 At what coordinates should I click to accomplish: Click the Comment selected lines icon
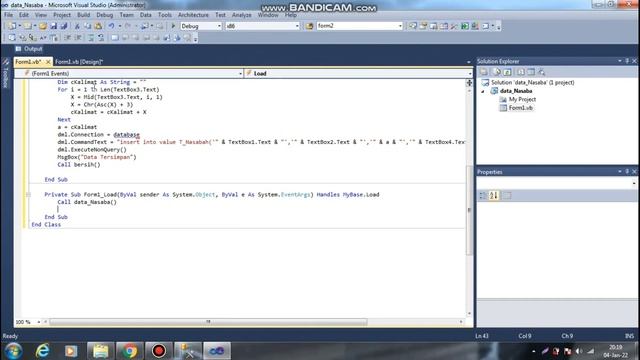click(x=91, y=38)
